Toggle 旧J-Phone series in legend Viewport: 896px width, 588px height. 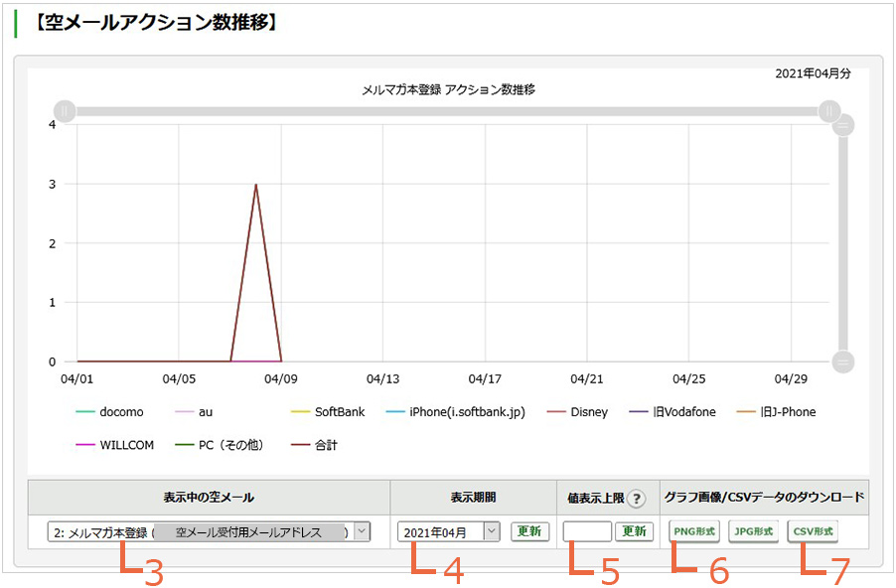pos(776,412)
